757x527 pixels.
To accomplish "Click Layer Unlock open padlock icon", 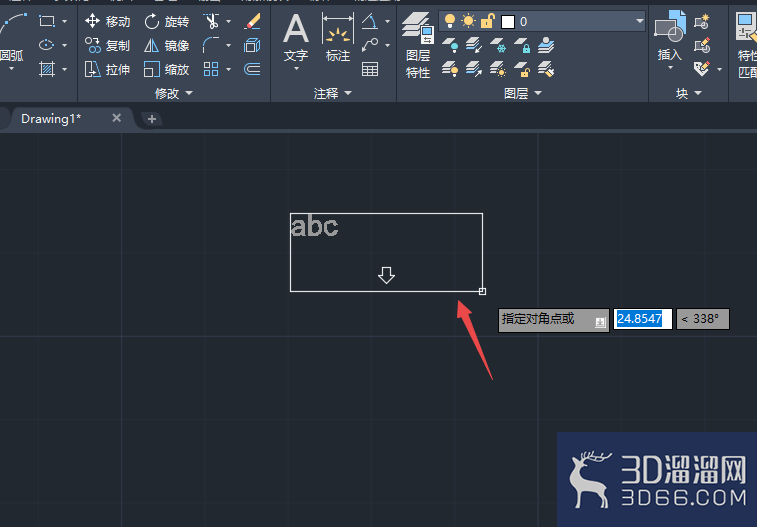I will (x=522, y=69).
